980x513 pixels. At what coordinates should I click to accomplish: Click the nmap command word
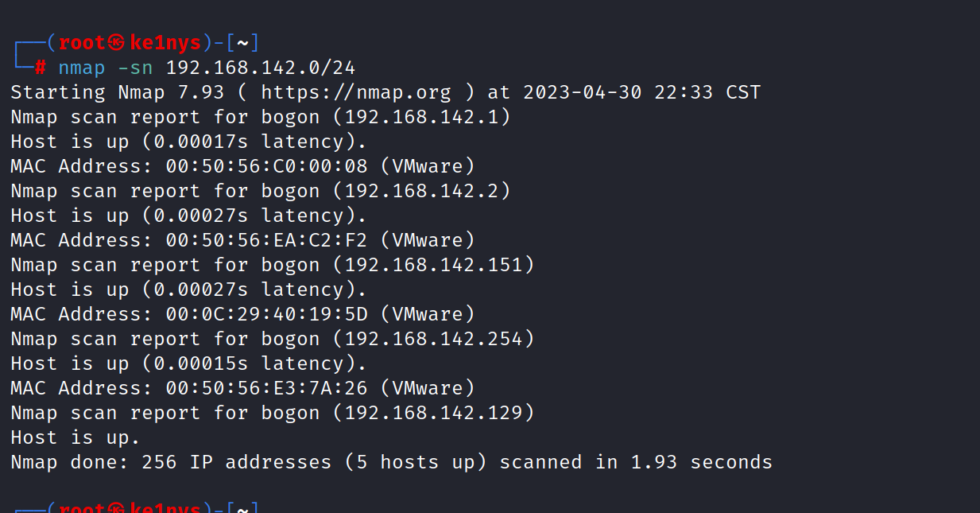(81, 68)
